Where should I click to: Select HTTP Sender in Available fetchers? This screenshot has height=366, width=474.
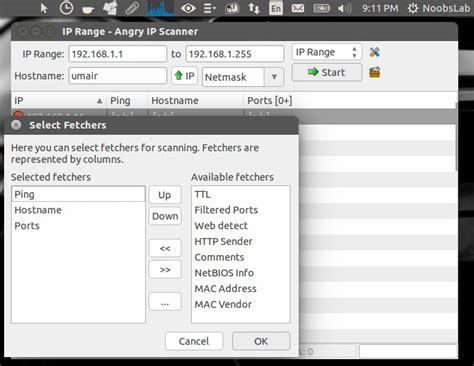(x=241, y=241)
